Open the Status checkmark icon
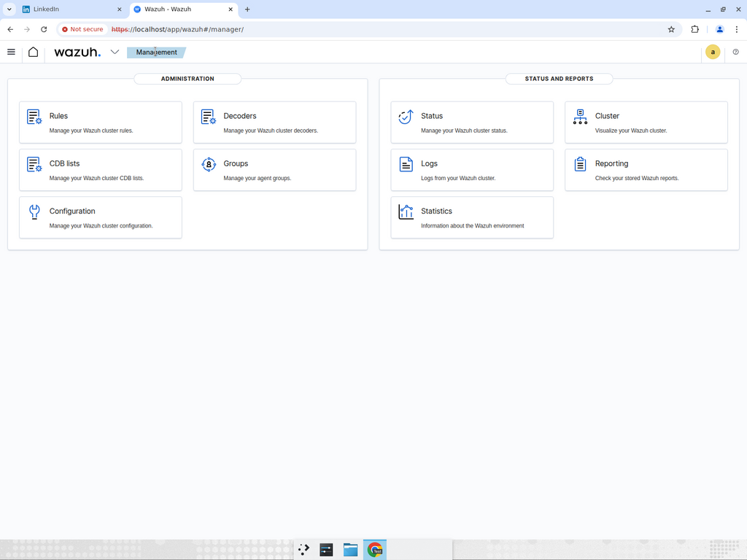Viewport: 747px width, 560px height. (406, 117)
